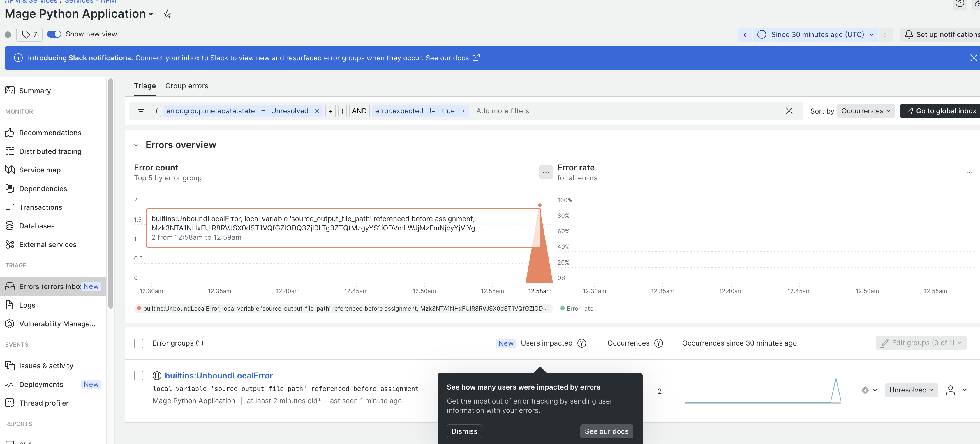Screen dimensions: 980x444
Task: Add a condition with the plus button
Action: coord(331,111)
